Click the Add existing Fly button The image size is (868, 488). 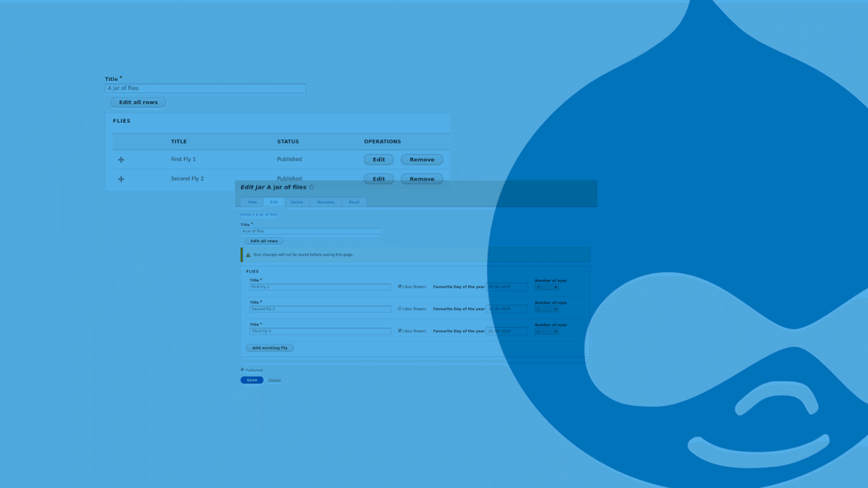pos(270,348)
